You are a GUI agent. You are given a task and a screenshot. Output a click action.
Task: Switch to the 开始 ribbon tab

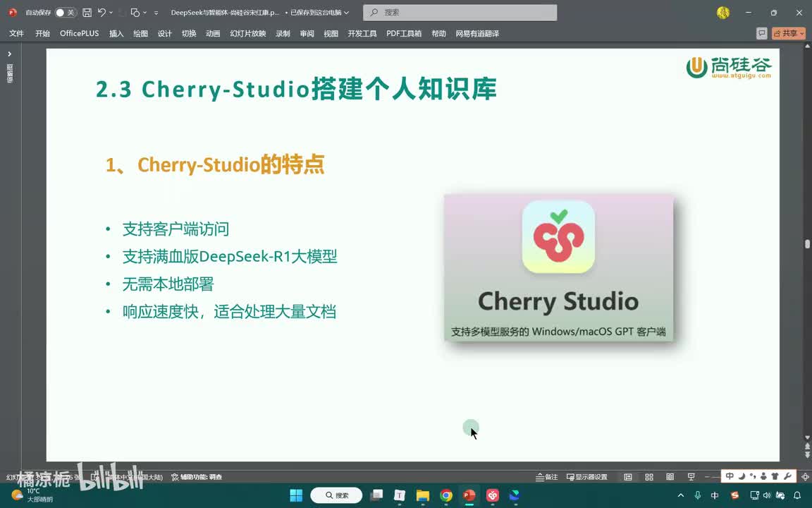(42, 33)
